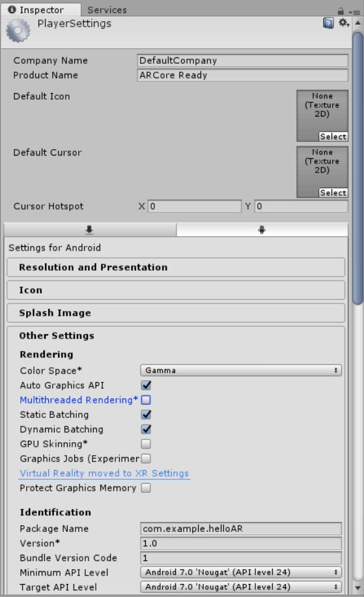The width and height of the screenshot is (364, 597).
Task: Open the gear settings menu icon
Action: [344, 23]
